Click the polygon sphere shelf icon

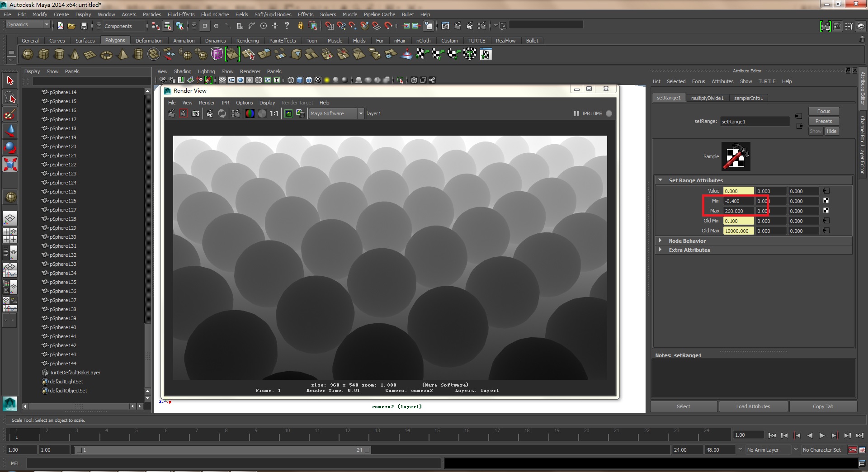[28, 54]
